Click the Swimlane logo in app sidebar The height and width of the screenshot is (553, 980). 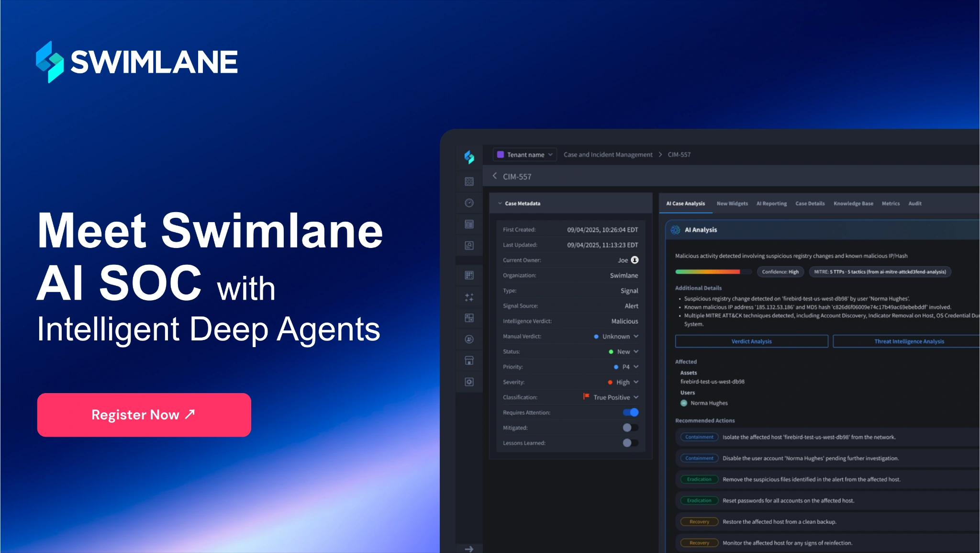469,157
